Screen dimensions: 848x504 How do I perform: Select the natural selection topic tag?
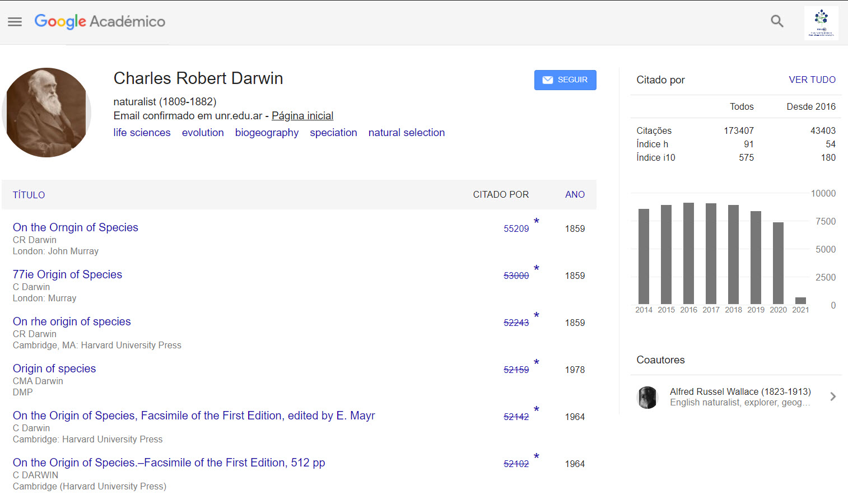click(406, 133)
